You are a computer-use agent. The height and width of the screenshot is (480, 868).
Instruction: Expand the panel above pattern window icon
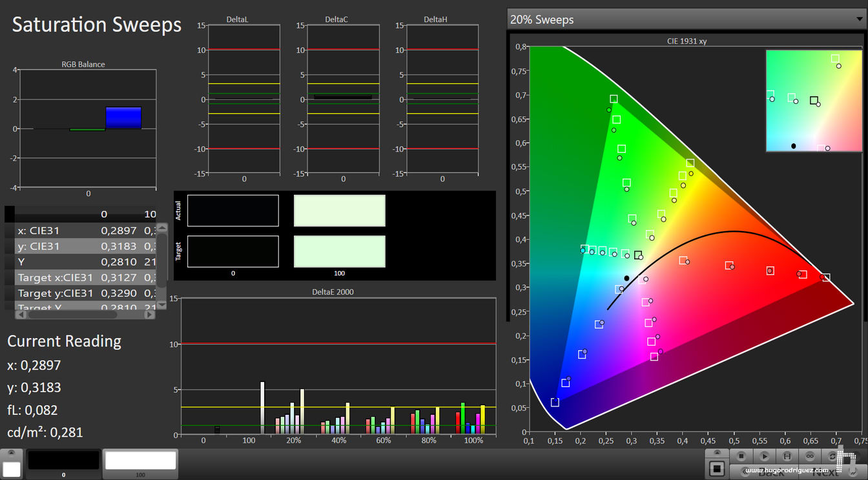tap(717, 453)
